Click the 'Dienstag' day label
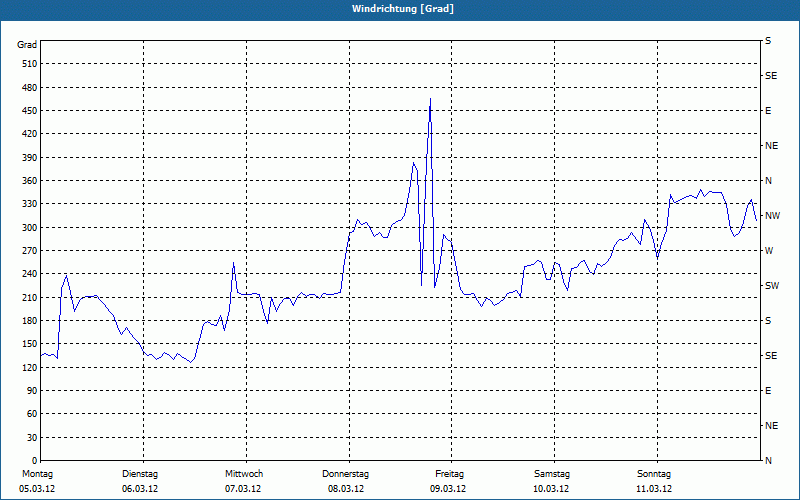 140,474
